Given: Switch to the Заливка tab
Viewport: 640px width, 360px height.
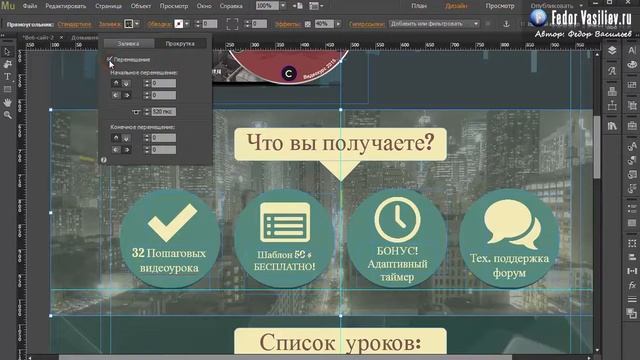Looking at the screenshot, I should click(129, 44).
